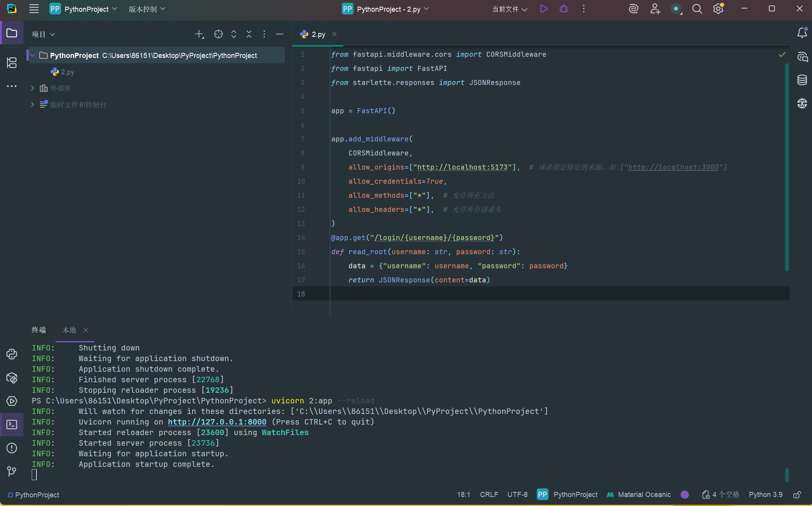
Task: Select the 终端 tab label
Action: [x=39, y=330]
